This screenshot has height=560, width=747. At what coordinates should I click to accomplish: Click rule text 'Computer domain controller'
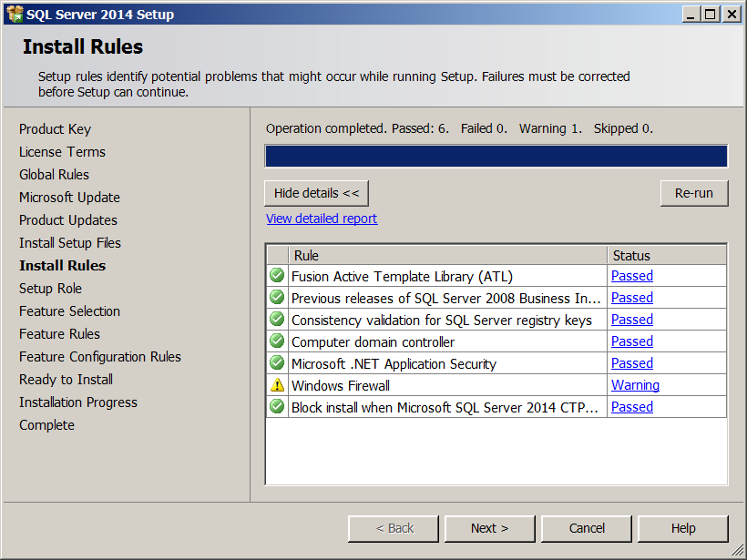(373, 342)
